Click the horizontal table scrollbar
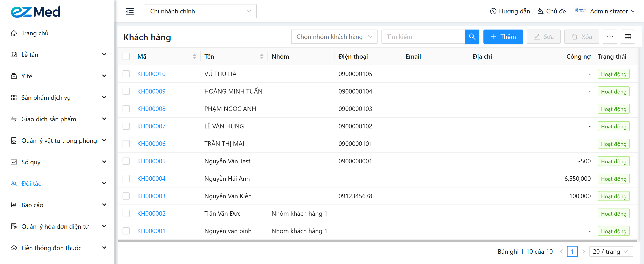Image resolution: width=644 pixels, height=264 pixels. click(x=377, y=241)
